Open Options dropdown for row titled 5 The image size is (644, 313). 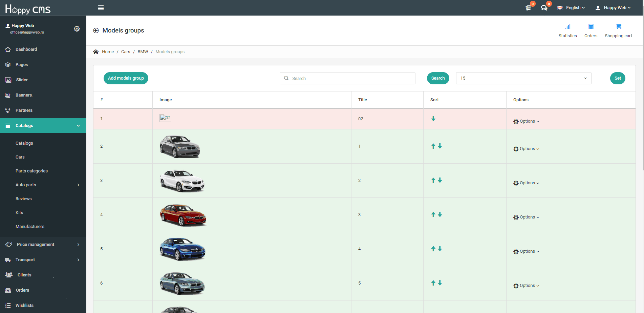526,286
